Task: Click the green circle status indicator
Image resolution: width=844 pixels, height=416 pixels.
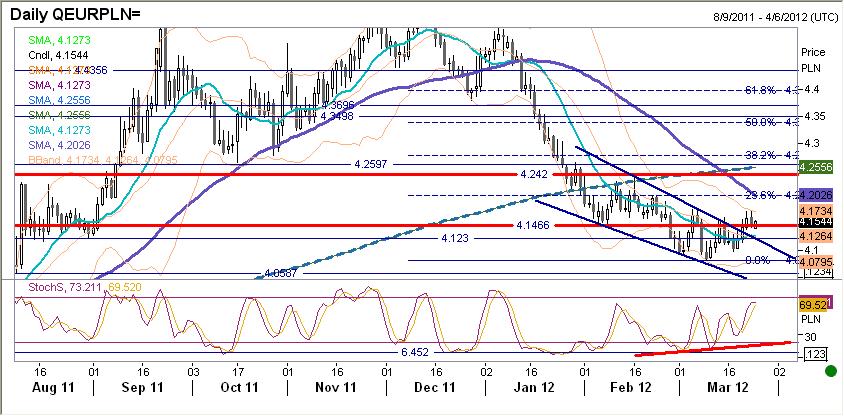Action: (x=831, y=371)
